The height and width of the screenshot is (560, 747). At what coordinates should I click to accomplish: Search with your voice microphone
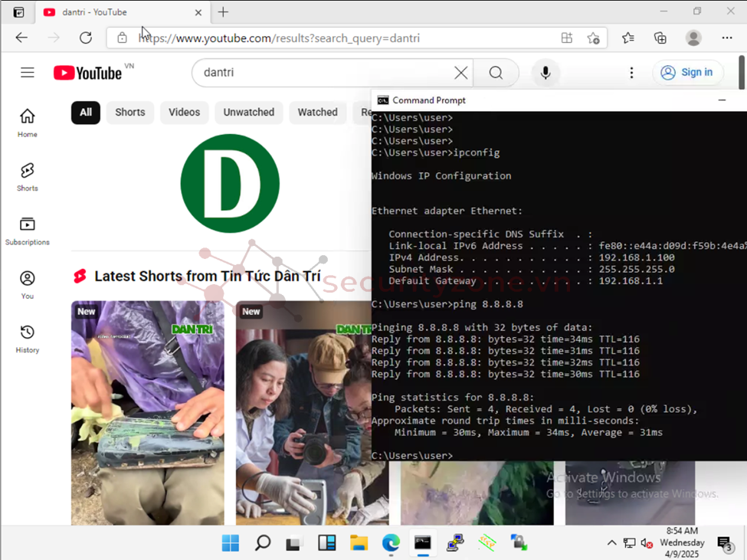click(546, 72)
